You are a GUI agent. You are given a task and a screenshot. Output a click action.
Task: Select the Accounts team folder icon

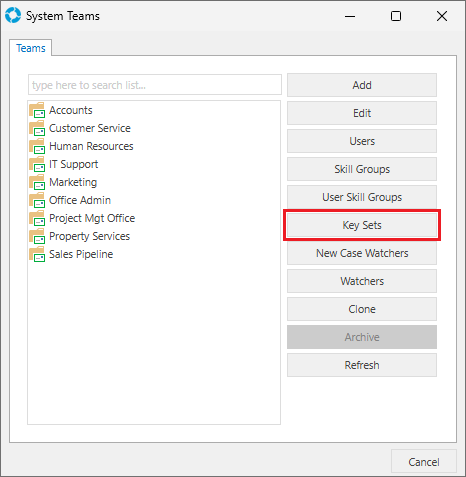37,110
